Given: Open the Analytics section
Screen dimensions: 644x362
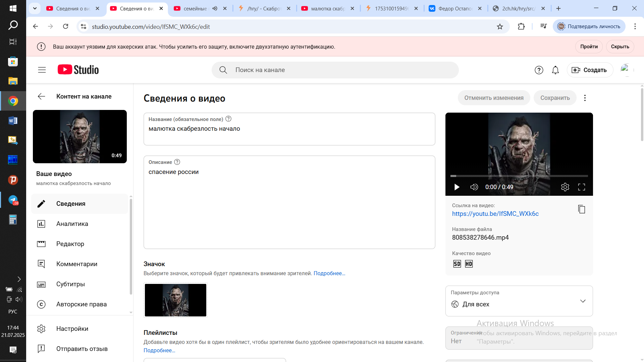Looking at the screenshot, I should 72,224.
